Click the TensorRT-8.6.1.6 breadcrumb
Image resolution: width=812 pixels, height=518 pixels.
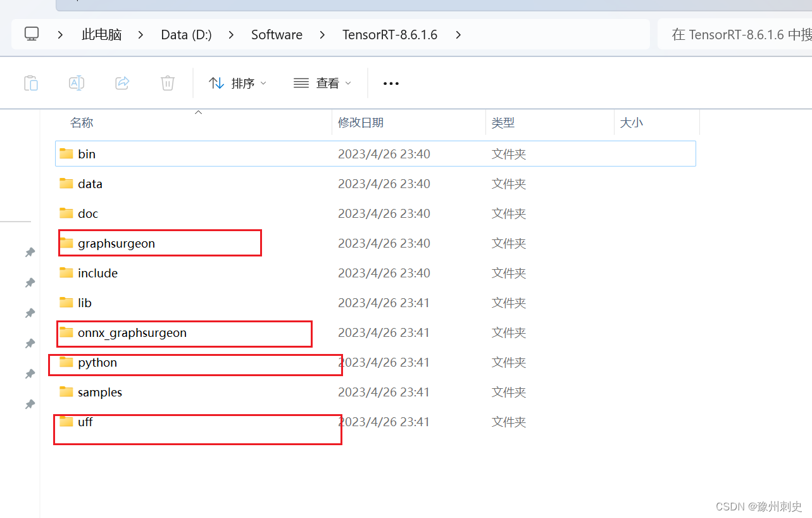tap(390, 34)
